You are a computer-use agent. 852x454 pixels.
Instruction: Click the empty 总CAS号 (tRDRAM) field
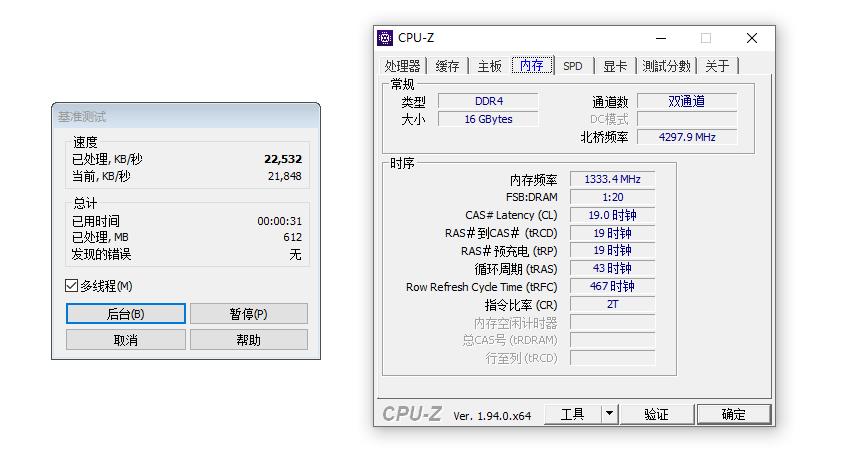[x=612, y=340]
